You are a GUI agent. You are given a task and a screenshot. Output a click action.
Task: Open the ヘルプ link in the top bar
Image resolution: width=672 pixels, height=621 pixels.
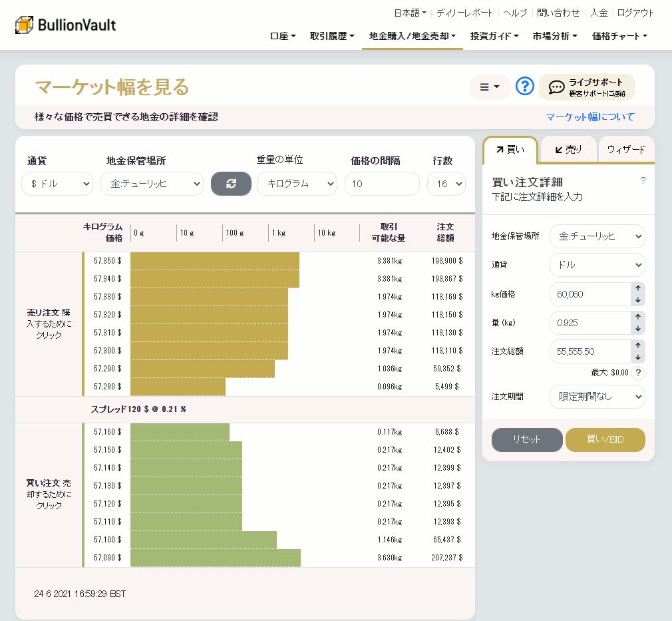click(x=515, y=13)
